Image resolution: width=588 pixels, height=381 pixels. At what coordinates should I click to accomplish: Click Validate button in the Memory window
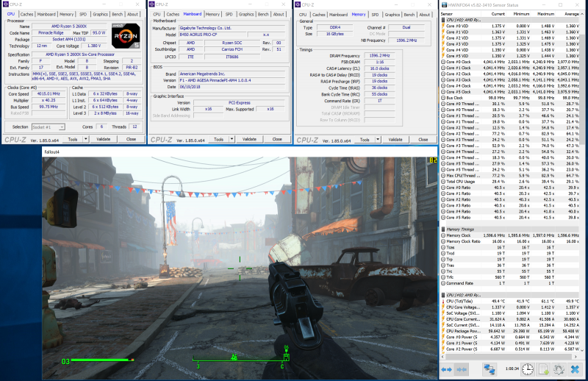click(x=395, y=140)
